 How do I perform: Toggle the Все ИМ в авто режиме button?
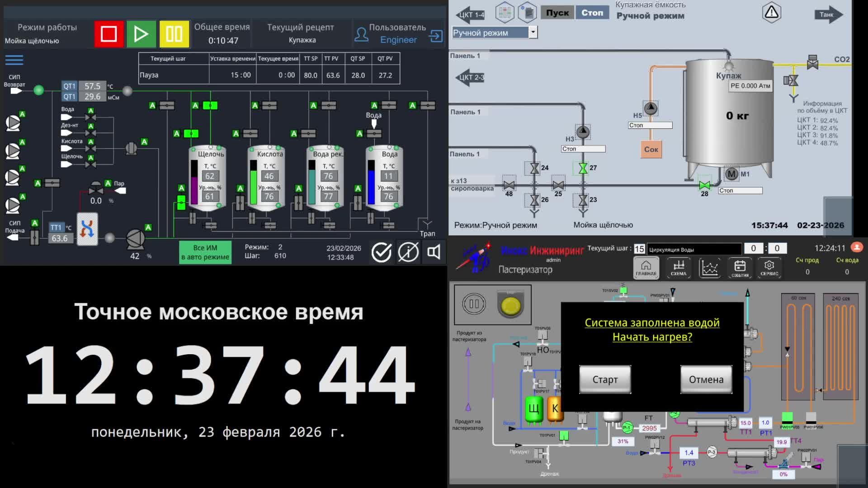(x=205, y=252)
